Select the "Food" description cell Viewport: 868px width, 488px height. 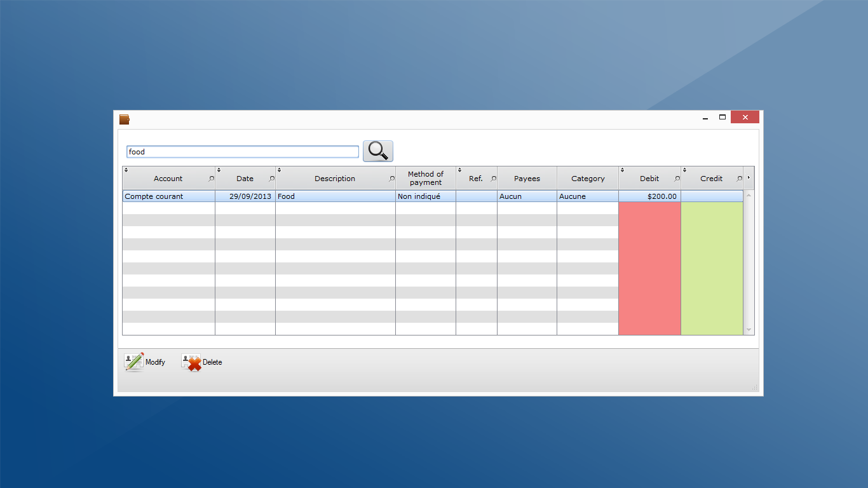[336, 196]
